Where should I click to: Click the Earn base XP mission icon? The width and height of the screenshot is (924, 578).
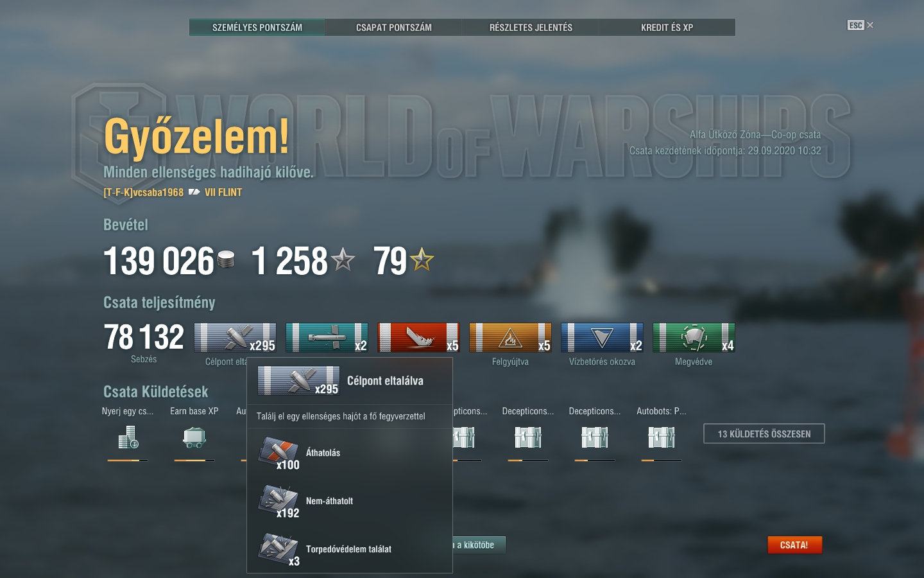(x=194, y=437)
